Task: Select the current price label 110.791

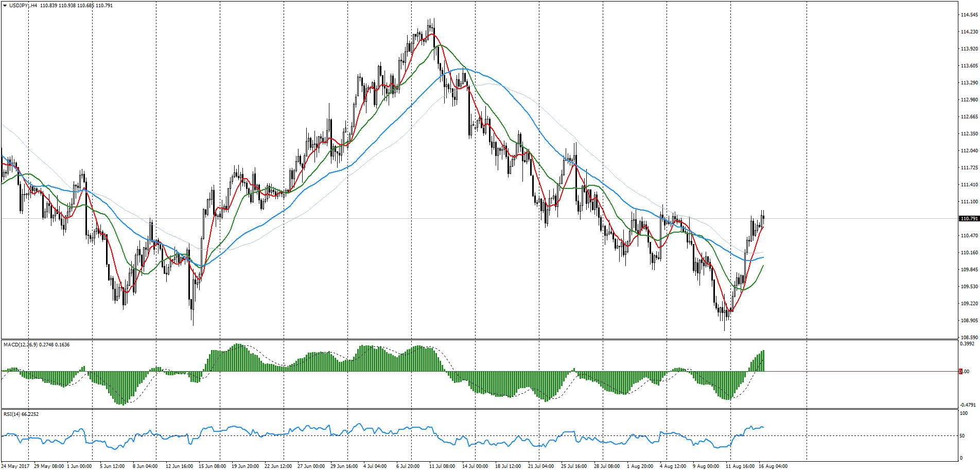Action: tap(969, 219)
